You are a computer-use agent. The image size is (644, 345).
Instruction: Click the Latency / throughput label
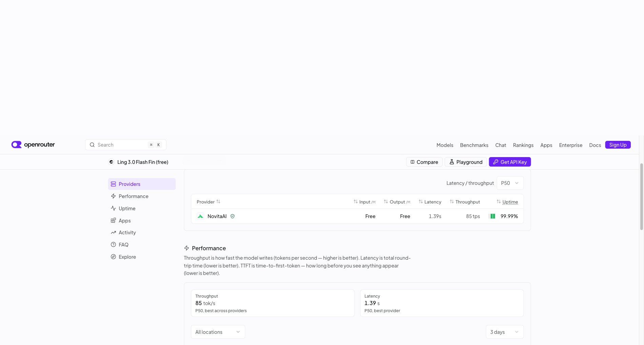tap(470, 183)
